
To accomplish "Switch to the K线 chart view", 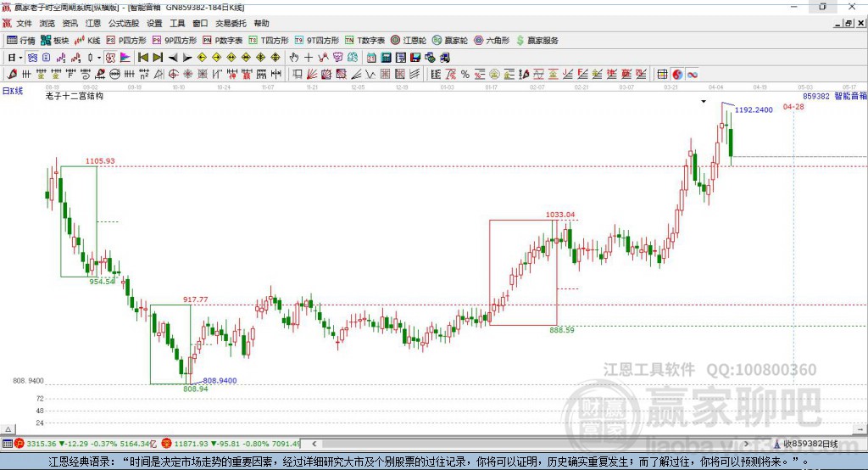I will [x=87, y=41].
